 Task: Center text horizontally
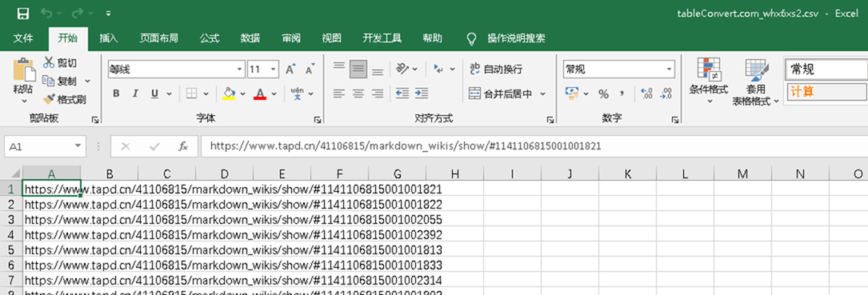(x=358, y=94)
